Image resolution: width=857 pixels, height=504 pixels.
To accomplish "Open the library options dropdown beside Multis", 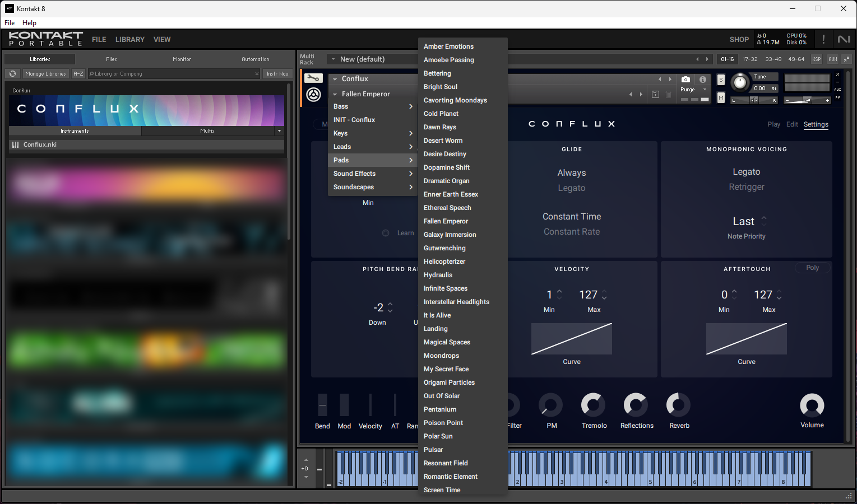I will coord(279,131).
